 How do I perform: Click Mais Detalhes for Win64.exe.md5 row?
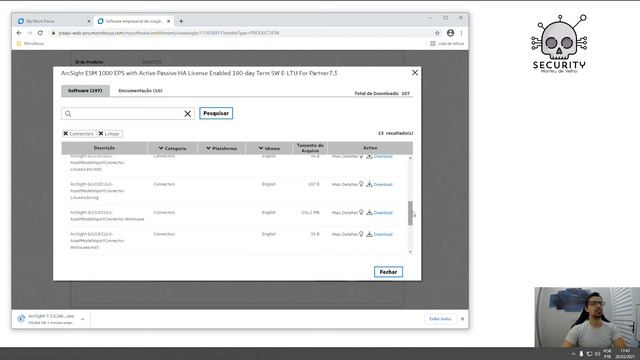344,234
